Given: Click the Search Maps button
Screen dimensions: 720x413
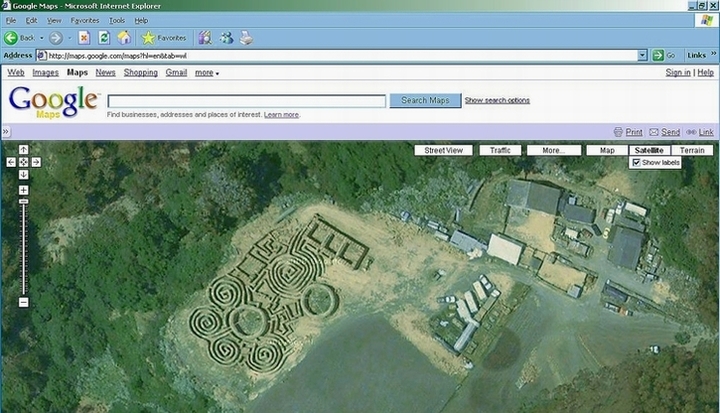Looking at the screenshot, I should (425, 100).
